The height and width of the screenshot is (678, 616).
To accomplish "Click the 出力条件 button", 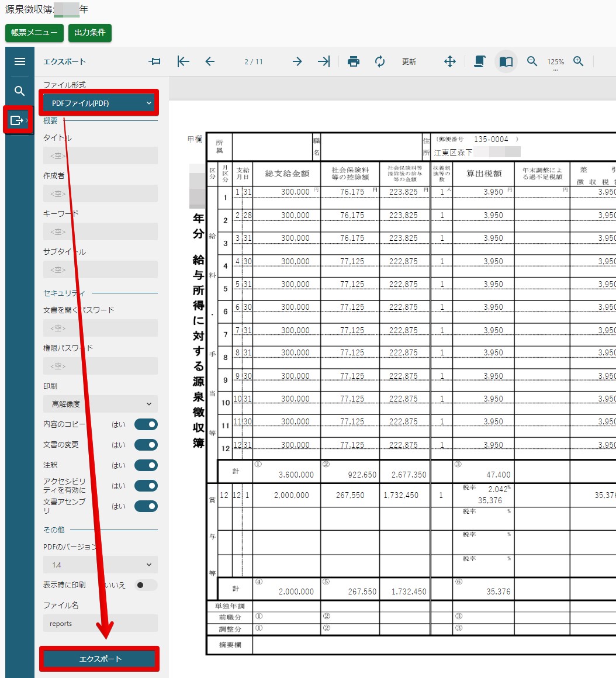I will (x=89, y=32).
